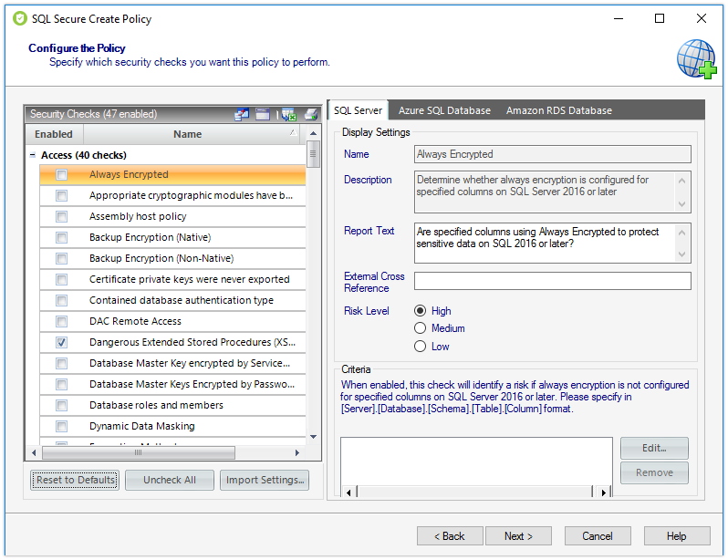Enable Backup Encryption (Native) checkbox
728x560 pixels.
tap(61, 238)
